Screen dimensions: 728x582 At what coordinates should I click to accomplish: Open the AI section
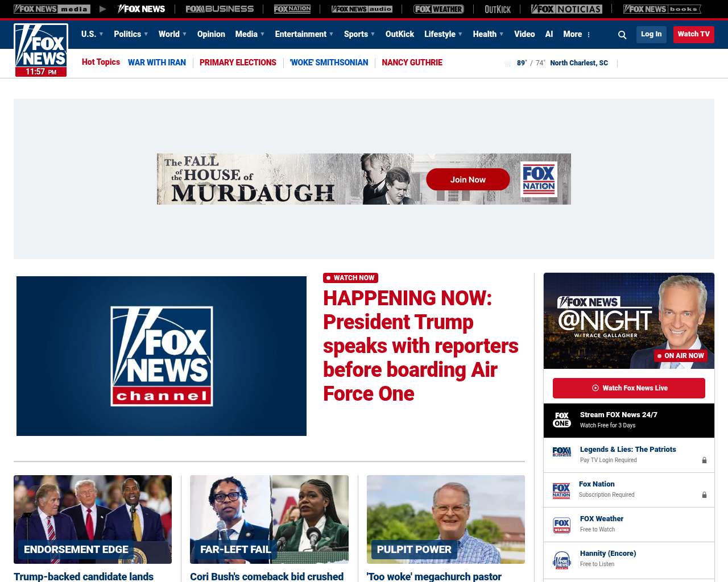[x=549, y=34]
